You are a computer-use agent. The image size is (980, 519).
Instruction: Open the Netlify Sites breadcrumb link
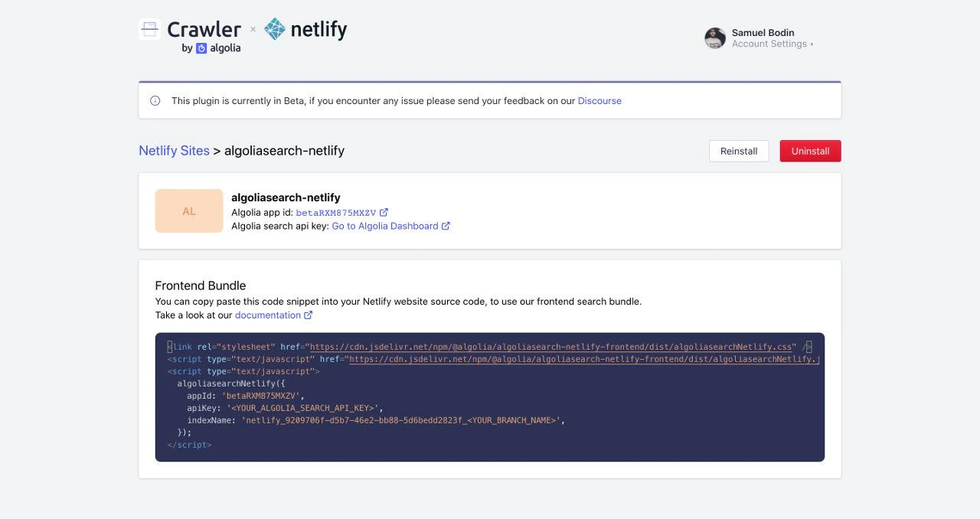tap(173, 151)
